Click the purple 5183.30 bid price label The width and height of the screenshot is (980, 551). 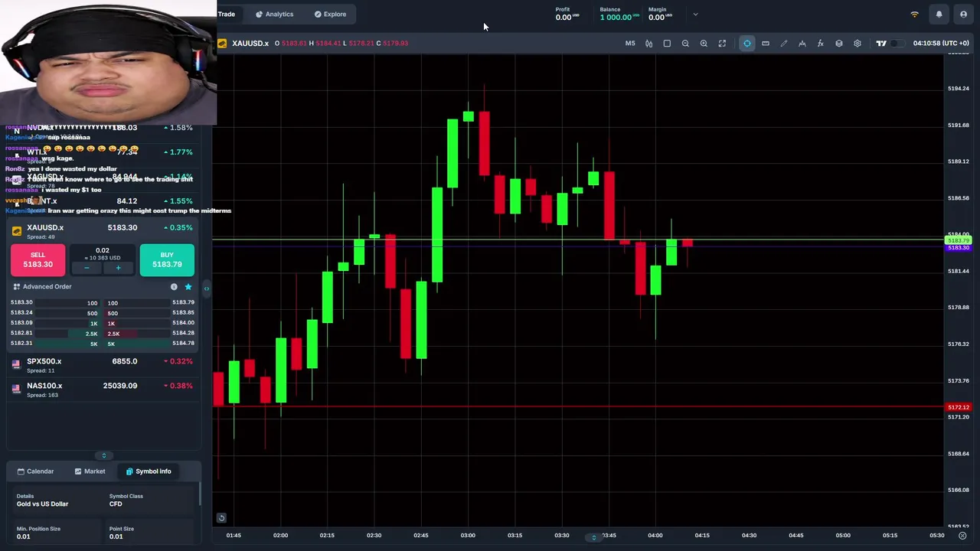pos(959,248)
